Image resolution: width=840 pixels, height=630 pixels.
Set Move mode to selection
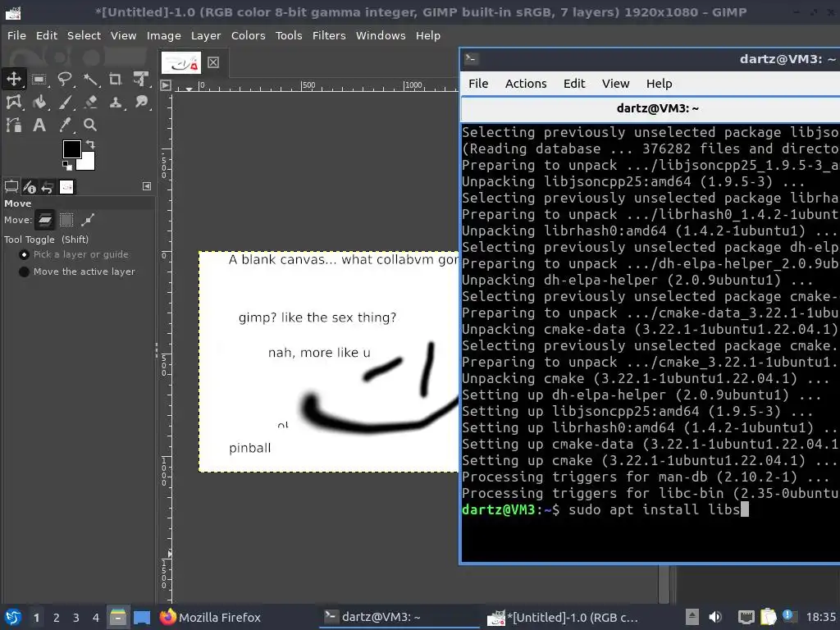pos(66,220)
